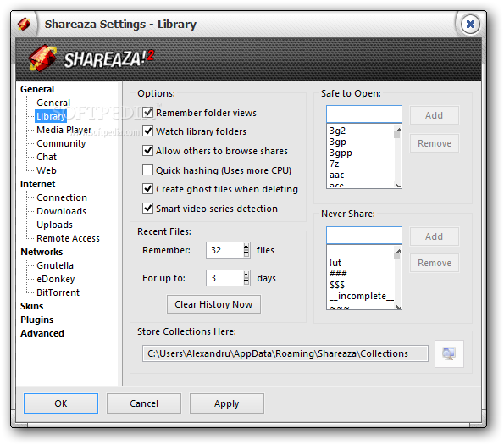
Task: Open Downloads settings
Action: (x=61, y=211)
